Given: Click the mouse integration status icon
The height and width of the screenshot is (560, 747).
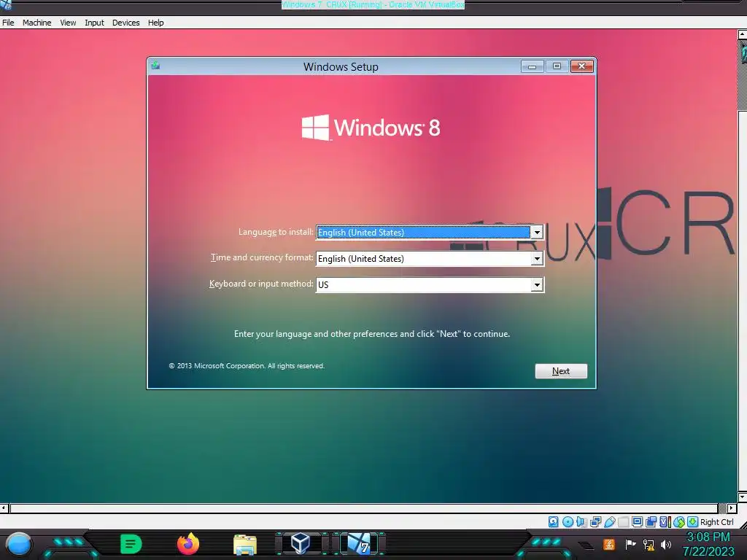Looking at the screenshot, I should [x=679, y=522].
